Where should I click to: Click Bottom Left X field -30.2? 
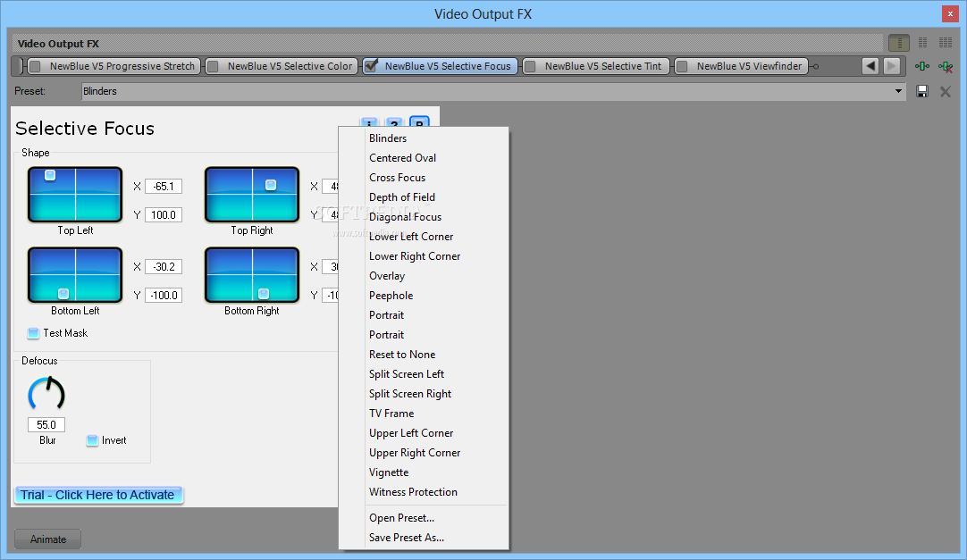[x=164, y=267]
